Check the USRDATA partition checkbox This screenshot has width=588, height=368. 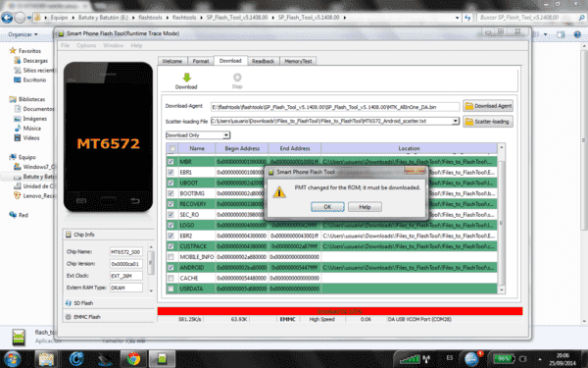[171, 289]
